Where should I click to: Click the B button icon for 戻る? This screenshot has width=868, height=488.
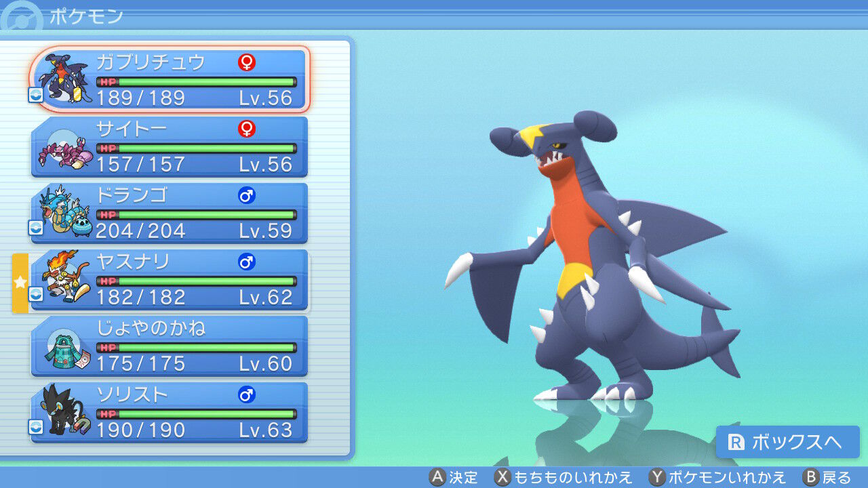point(810,477)
